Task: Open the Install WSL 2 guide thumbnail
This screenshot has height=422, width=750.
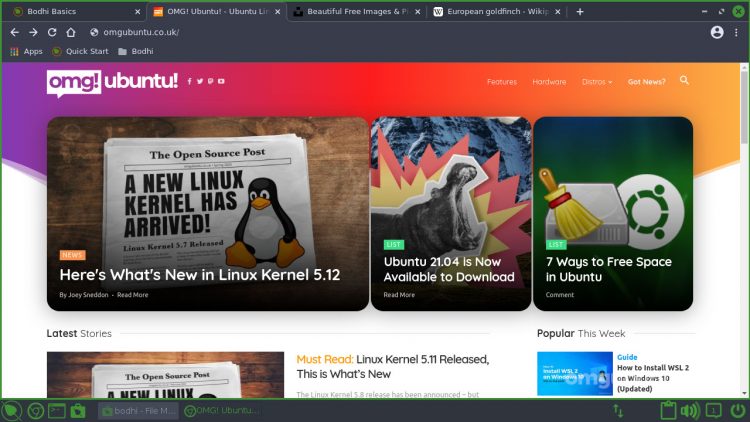Action: click(574, 374)
